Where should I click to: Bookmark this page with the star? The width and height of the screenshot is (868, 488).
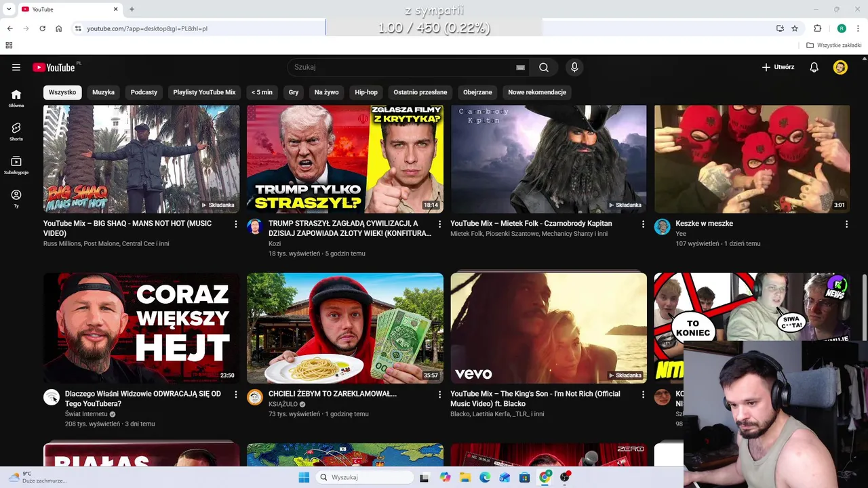pyautogui.click(x=795, y=28)
